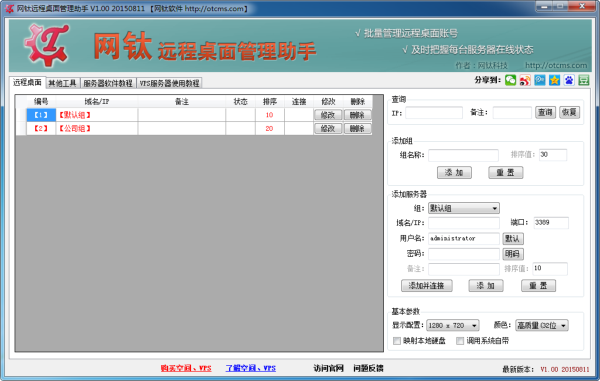Open the 颜色 quality dropdown

pos(541,325)
